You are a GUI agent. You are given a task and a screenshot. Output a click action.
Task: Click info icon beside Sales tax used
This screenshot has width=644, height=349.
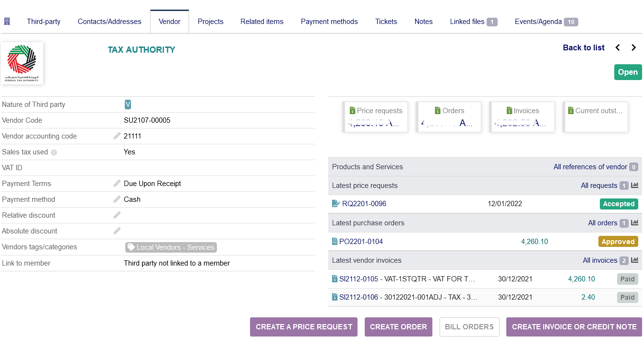coord(54,152)
